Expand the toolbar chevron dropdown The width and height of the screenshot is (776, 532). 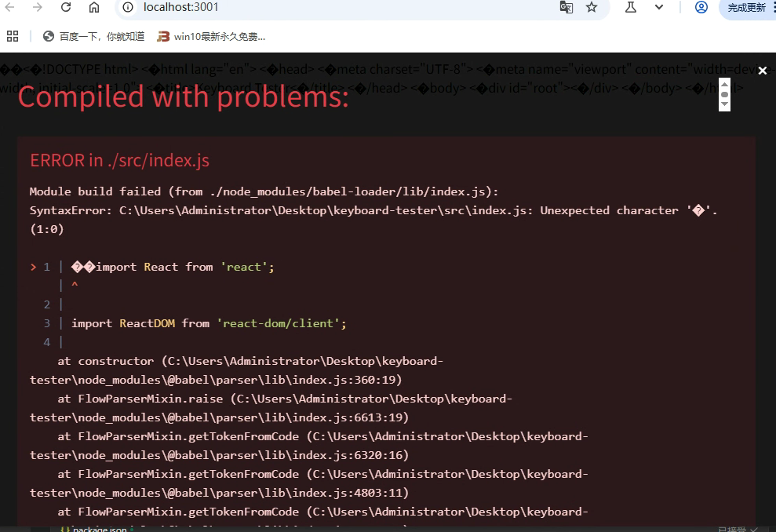point(659,7)
